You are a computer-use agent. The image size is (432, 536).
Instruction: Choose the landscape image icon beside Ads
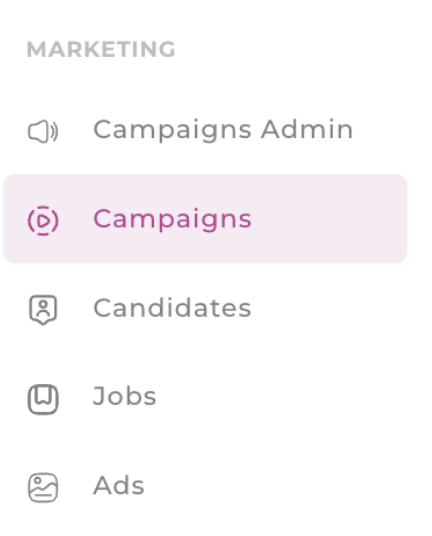point(43,488)
